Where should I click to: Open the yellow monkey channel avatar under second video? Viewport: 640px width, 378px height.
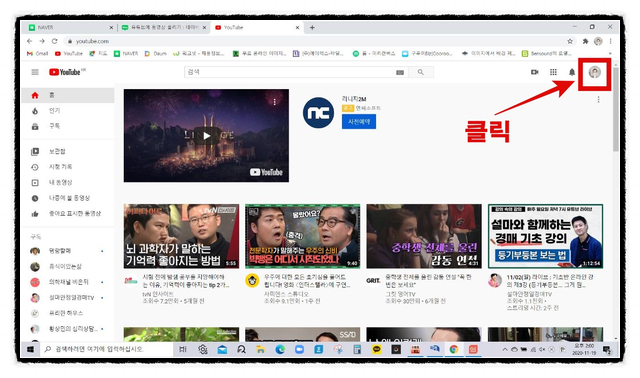tap(252, 280)
